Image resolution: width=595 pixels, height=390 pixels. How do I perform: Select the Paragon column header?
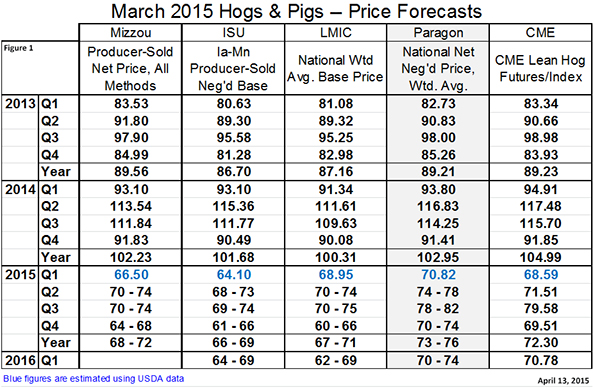(438, 33)
